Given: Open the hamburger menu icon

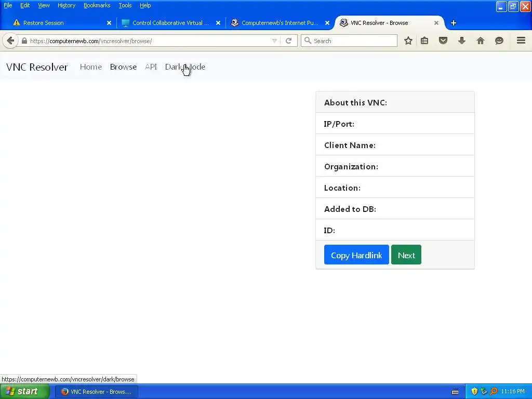Looking at the screenshot, I should [x=521, y=41].
